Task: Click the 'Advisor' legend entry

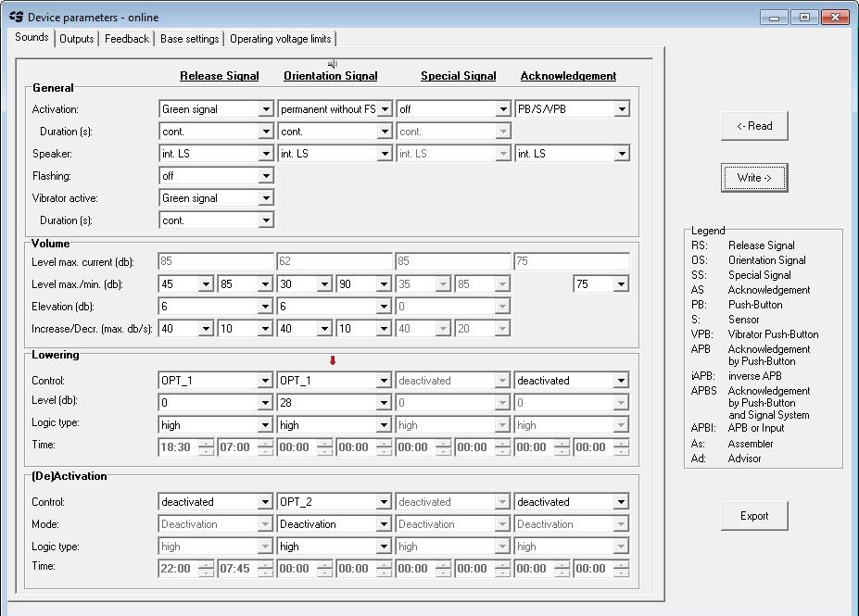Action: click(744, 459)
